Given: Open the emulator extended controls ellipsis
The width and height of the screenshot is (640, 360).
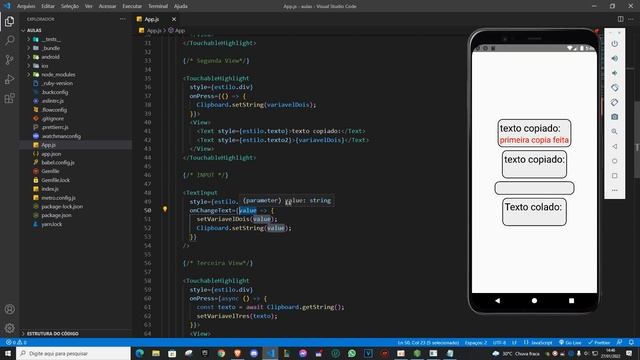Looking at the screenshot, I should pos(615,190).
